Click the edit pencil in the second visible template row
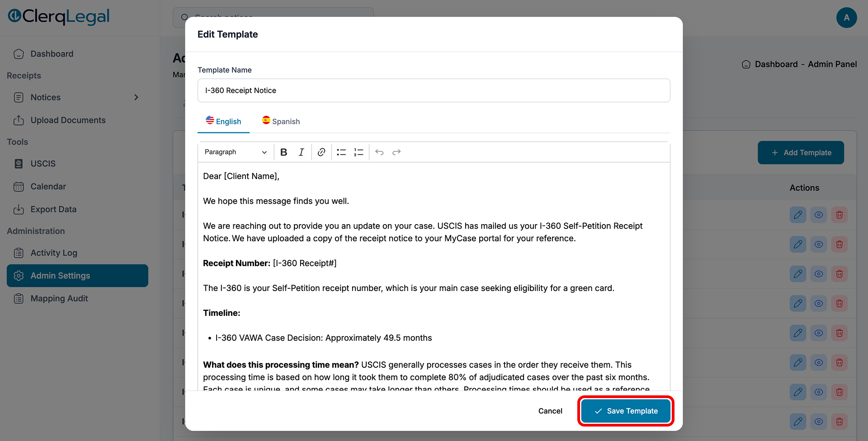Image resolution: width=868 pixels, height=441 pixels. tap(798, 244)
